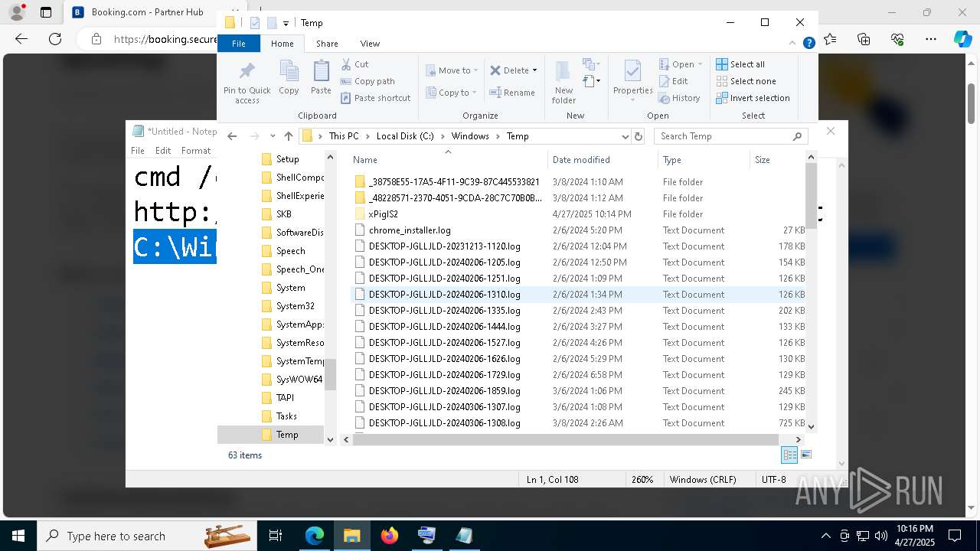Viewport: 980px width, 551px height.
Task: Click the taskbar search box
Action: point(147,536)
